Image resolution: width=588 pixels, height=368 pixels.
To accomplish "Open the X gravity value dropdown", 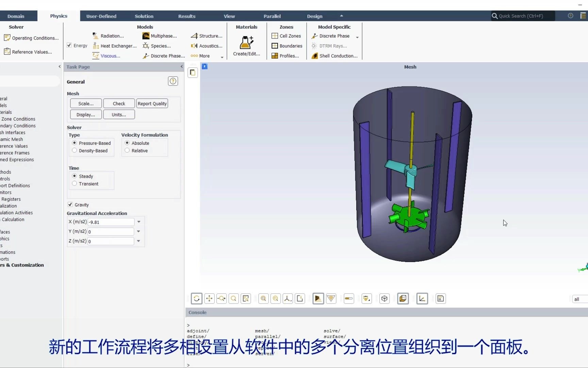I will [x=138, y=221].
